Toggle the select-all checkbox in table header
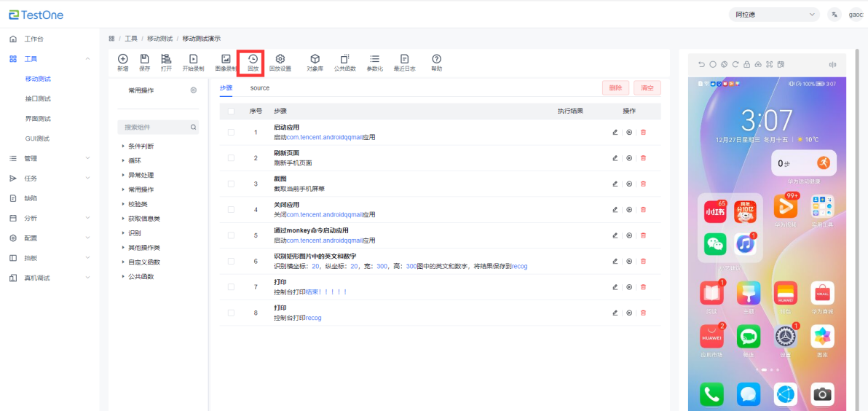This screenshot has width=868, height=411. coord(231,111)
